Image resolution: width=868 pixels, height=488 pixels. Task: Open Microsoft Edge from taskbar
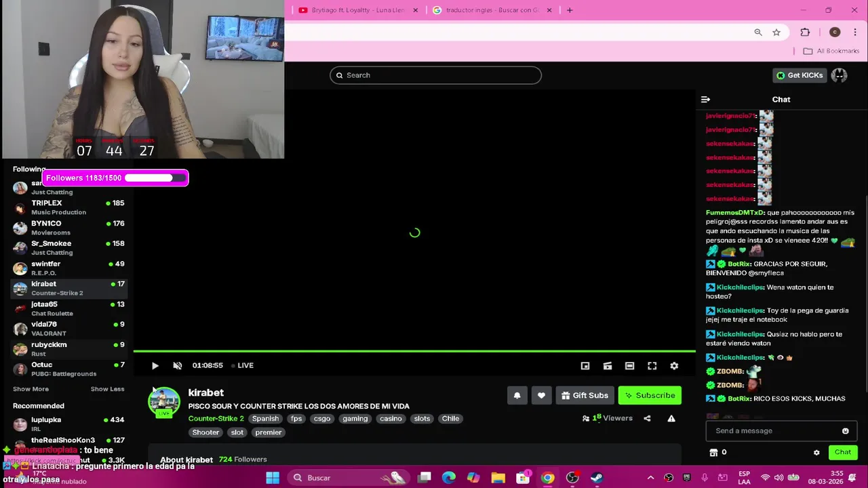tap(449, 478)
